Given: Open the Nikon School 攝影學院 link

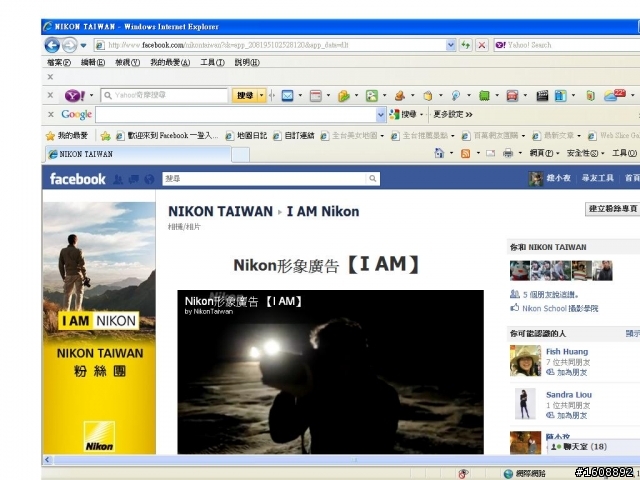Looking at the screenshot, I should click(560, 308).
